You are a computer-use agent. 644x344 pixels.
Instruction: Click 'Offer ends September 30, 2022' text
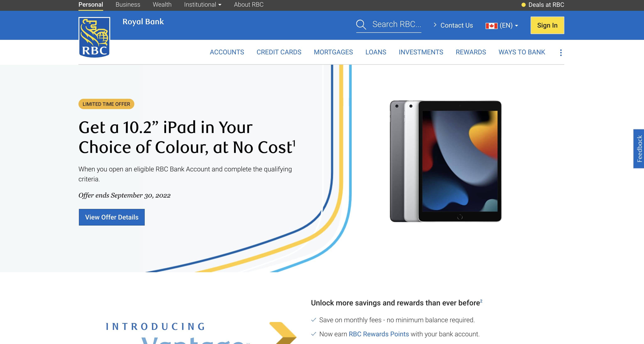(125, 195)
